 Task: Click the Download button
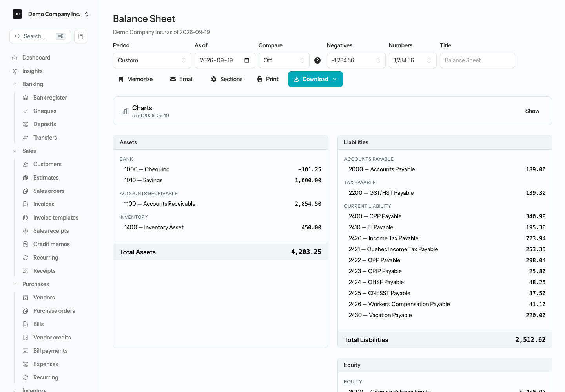pyautogui.click(x=315, y=79)
